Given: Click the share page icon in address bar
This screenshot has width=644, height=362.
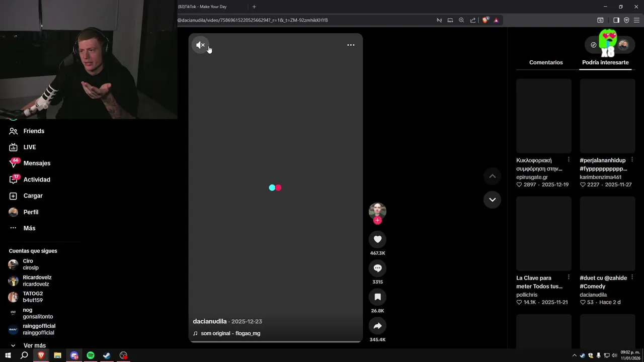Looking at the screenshot, I should [473, 20].
